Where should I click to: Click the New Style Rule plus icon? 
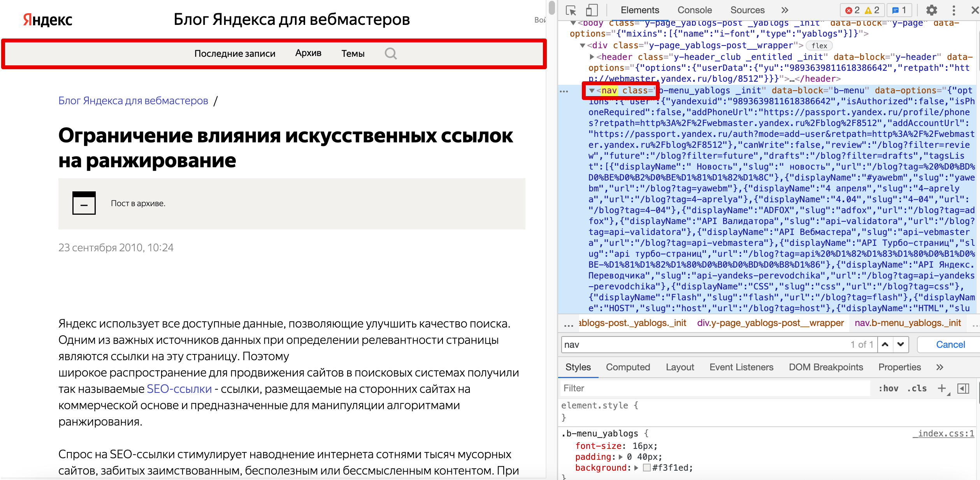pos(942,388)
